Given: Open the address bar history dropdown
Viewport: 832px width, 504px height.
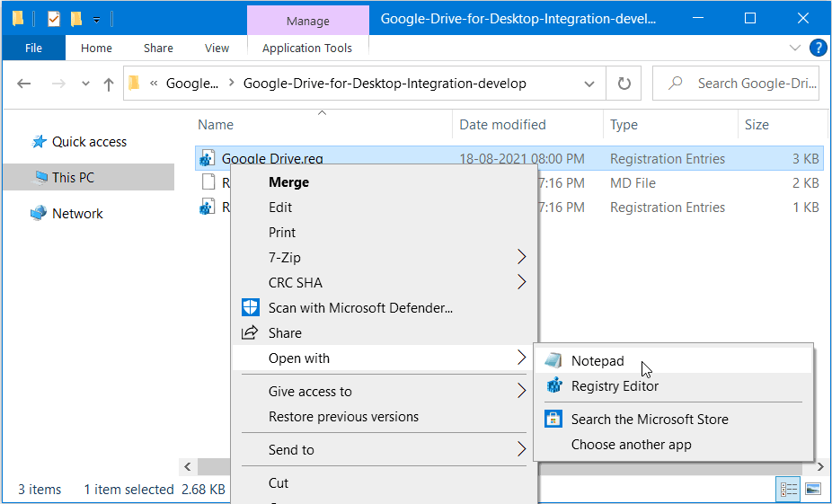Looking at the screenshot, I should click(x=589, y=84).
